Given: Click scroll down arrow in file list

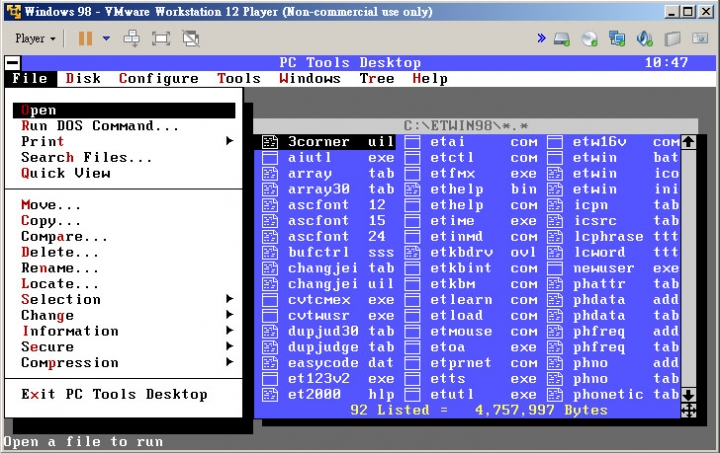Looking at the screenshot, I should point(688,394).
